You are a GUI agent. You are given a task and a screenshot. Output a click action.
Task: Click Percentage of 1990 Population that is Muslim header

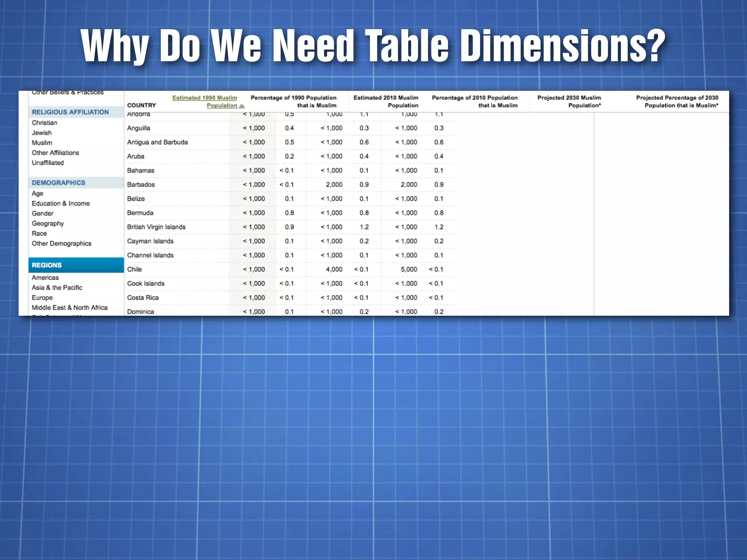(294, 101)
